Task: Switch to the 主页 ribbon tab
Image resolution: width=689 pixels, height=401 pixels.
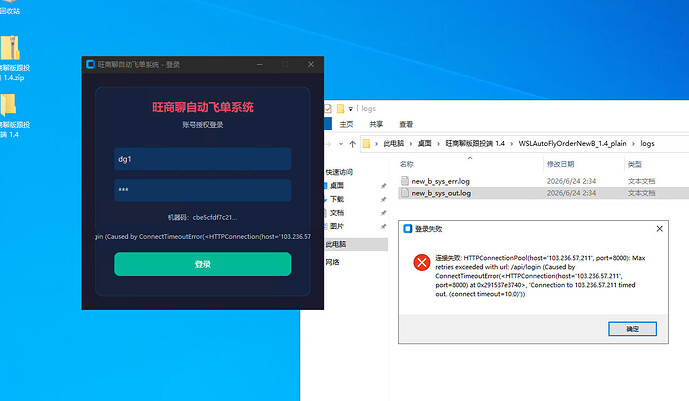Action: 346,124
